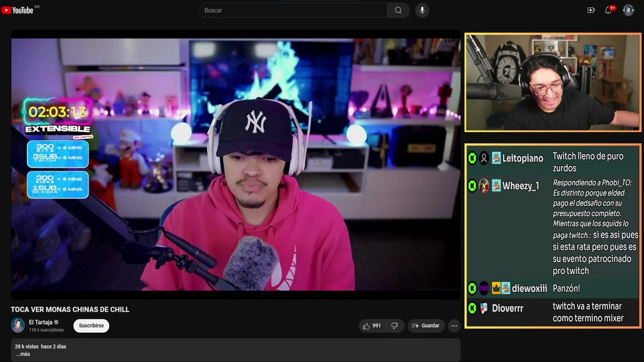The image size is (644, 362).
Task: Click the verified checkmark by El Tartaja
Action: click(x=56, y=322)
